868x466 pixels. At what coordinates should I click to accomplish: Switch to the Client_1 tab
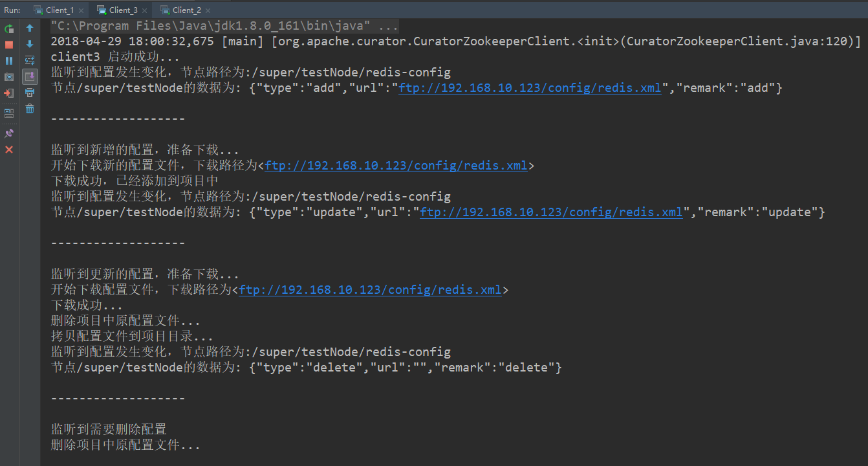60,10
